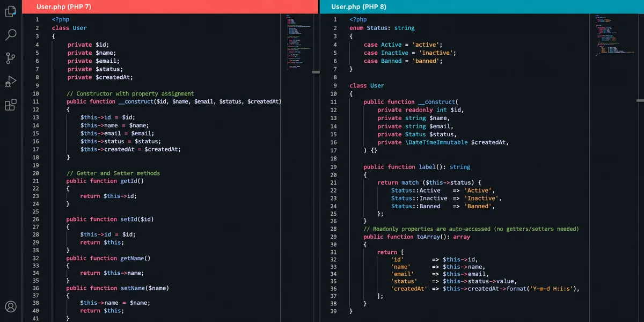Click "case Banned = 'banned';" line

click(x=403, y=61)
